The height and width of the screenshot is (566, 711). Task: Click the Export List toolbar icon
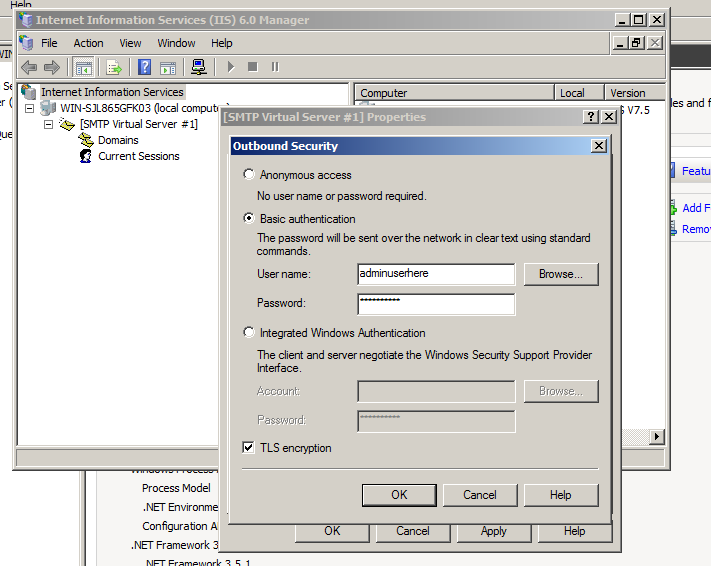point(114,68)
